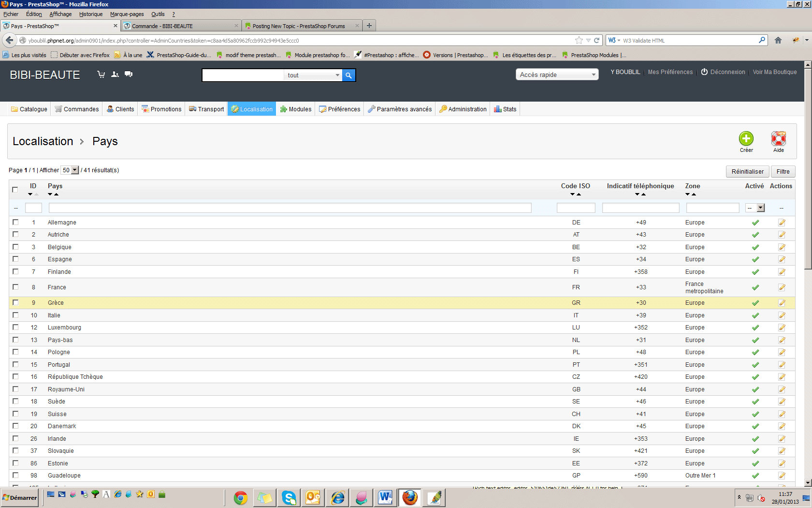Screen dimensions: 812x508
Task: Sort Indicatif téléphonique descending arrow
Action: click(x=638, y=194)
